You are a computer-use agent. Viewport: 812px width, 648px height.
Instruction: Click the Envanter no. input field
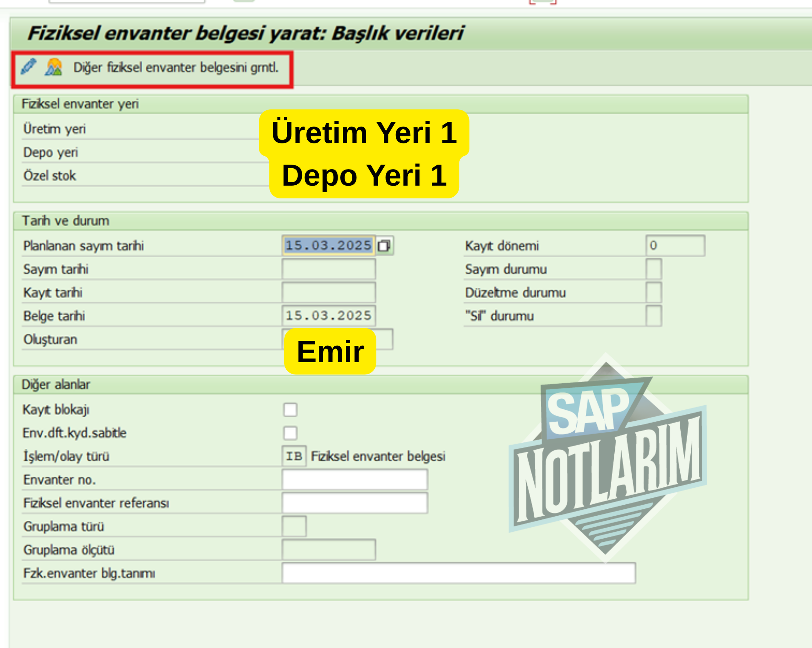355,479
